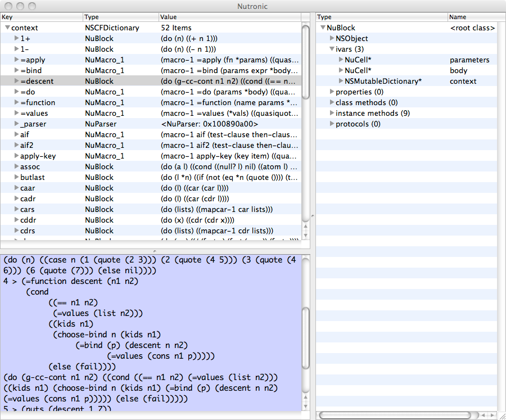Expand the aif macro row
Image resolution: width=506 pixels, height=420 pixels.
[16, 134]
